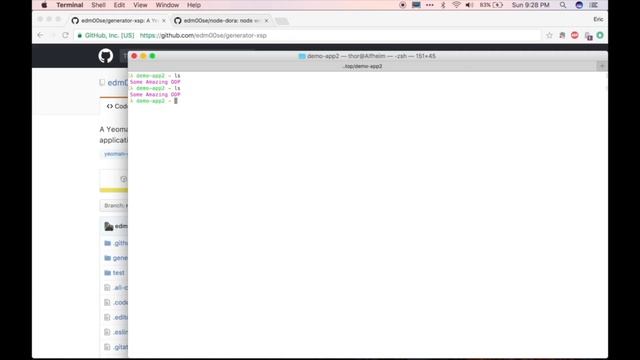Click the secure lock GitHub, Inc. badge
Screen dimensions: 640x360
106,36
